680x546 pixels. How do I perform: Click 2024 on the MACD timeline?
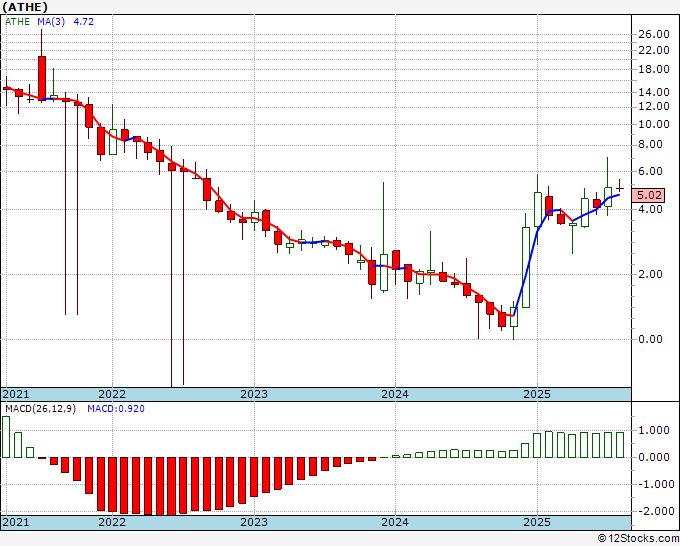tap(395, 522)
